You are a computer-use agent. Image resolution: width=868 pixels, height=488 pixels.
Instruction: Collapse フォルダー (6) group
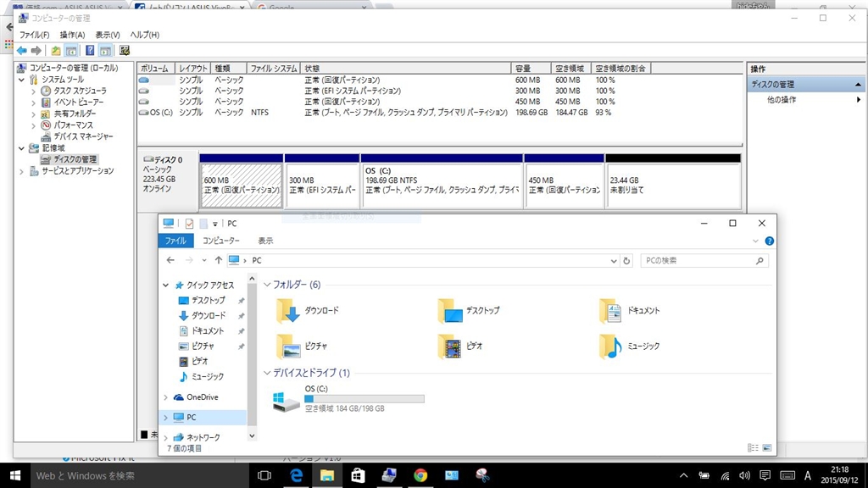(267, 285)
